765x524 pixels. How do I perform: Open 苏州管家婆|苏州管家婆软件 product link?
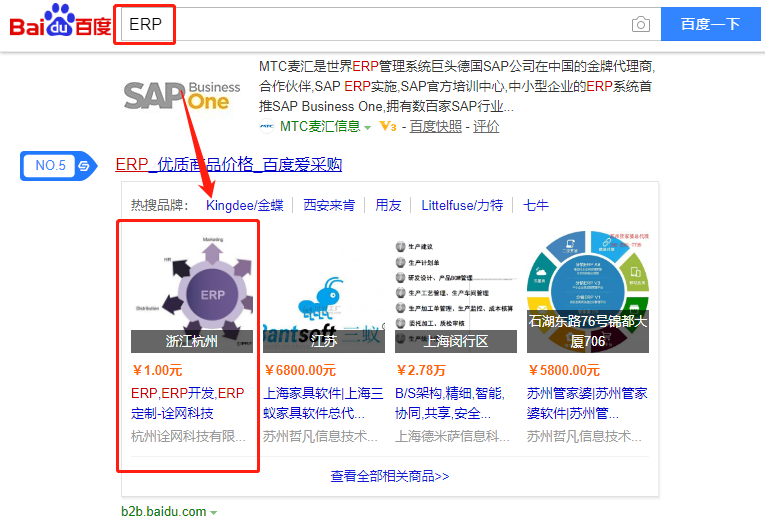[587, 403]
